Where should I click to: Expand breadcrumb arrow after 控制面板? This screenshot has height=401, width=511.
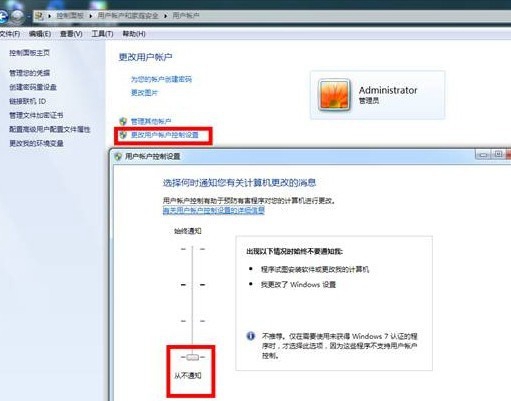(90, 16)
